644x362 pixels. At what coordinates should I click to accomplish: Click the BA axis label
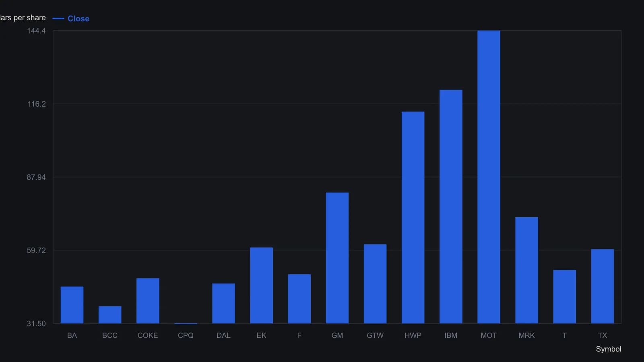(72, 335)
